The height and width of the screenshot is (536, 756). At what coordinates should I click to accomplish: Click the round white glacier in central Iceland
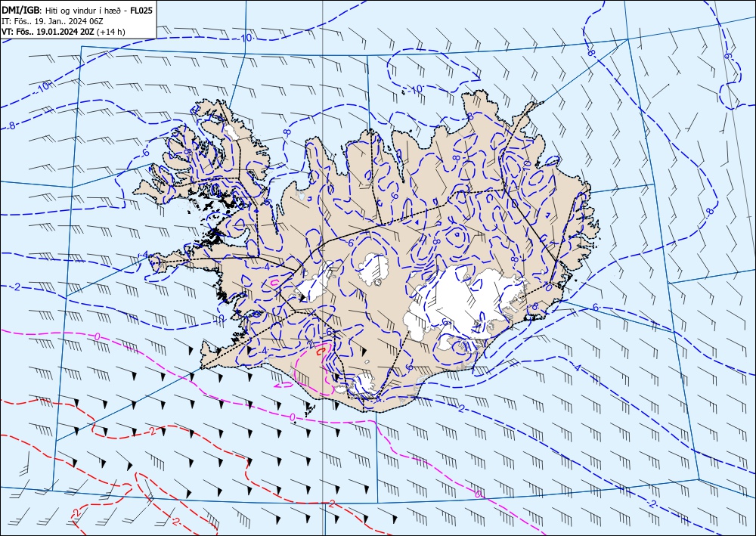coord(373,269)
